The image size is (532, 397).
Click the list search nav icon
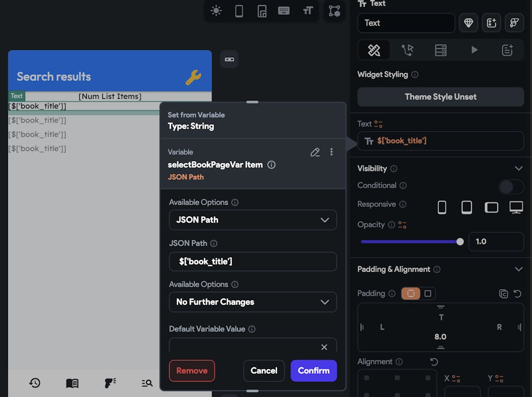(147, 383)
